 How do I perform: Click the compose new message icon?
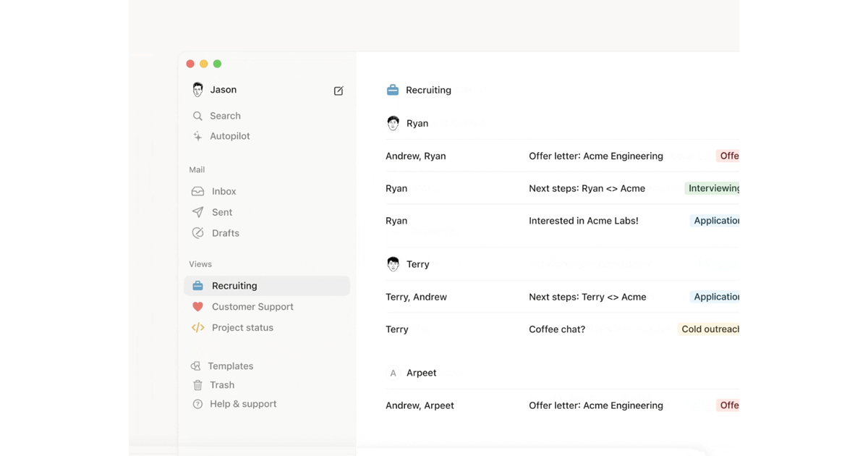click(x=339, y=90)
